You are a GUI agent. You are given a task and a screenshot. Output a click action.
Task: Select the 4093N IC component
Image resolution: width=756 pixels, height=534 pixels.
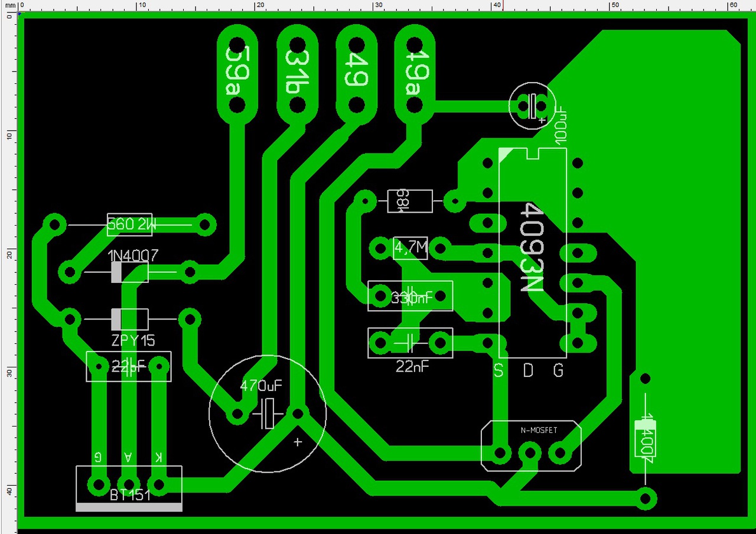point(533,253)
